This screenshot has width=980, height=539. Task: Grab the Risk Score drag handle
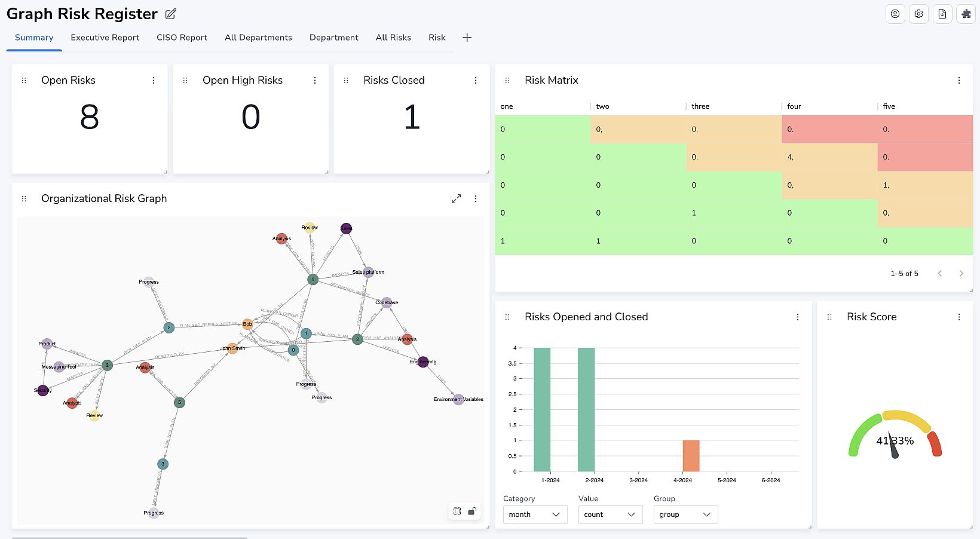(x=829, y=317)
